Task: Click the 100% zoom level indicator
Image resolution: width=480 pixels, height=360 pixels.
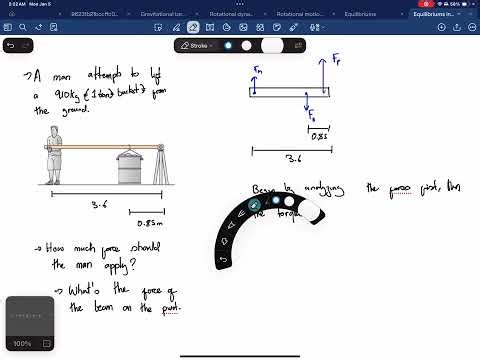Action: 22,343
